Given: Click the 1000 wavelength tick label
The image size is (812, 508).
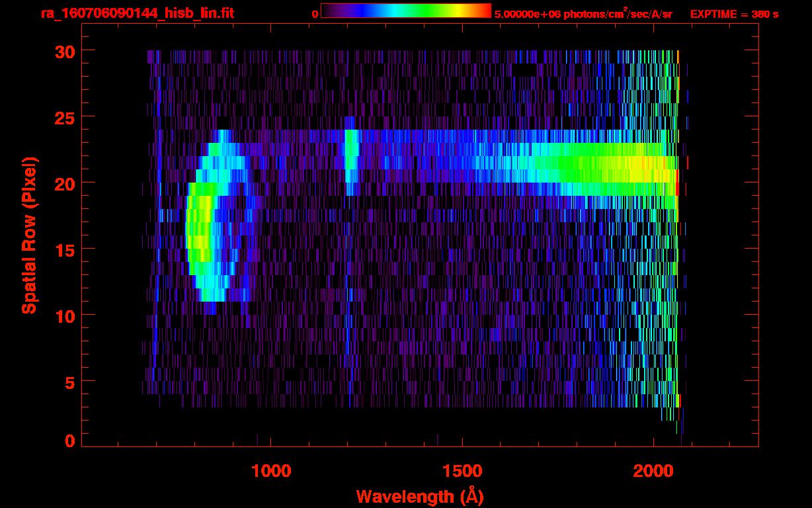Looking at the screenshot, I should [x=271, y=471].
